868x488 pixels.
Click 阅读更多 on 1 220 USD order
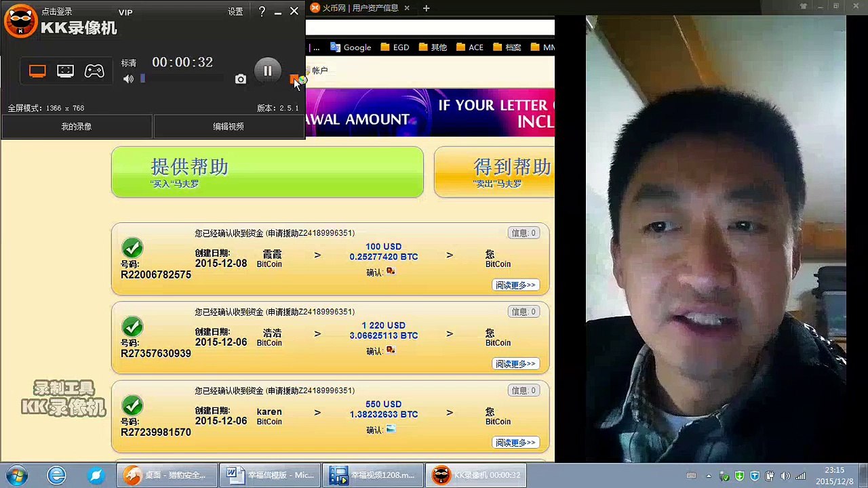click(515, 364)
